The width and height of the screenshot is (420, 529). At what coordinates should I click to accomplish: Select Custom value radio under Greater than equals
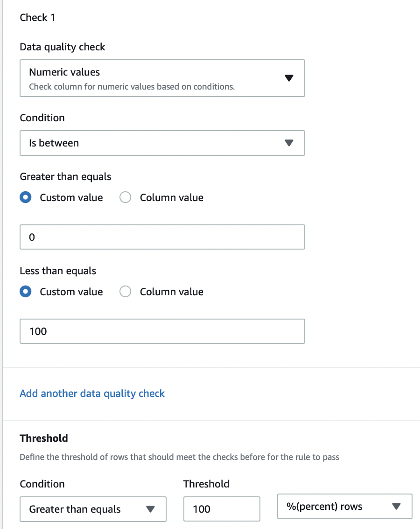(x=26, y=197)
